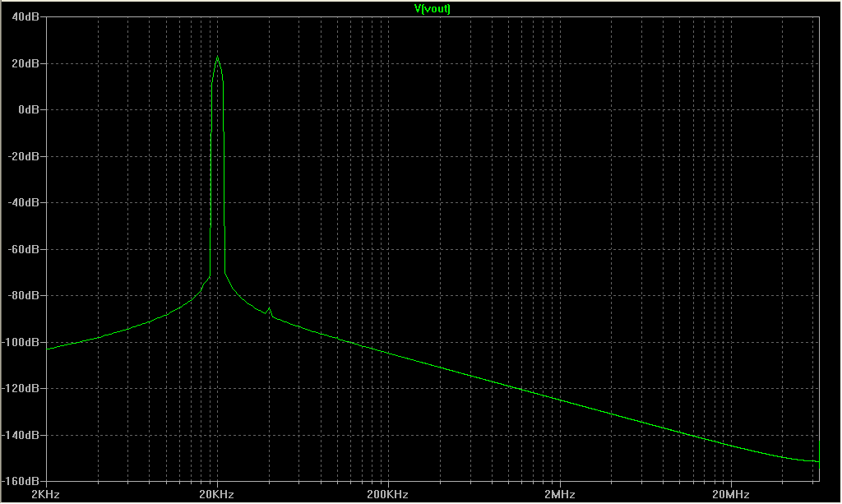This screenshot has width=842, height=504.
Task: Click the 20KHz frequency axis label
Action: (x=216, y=494)
